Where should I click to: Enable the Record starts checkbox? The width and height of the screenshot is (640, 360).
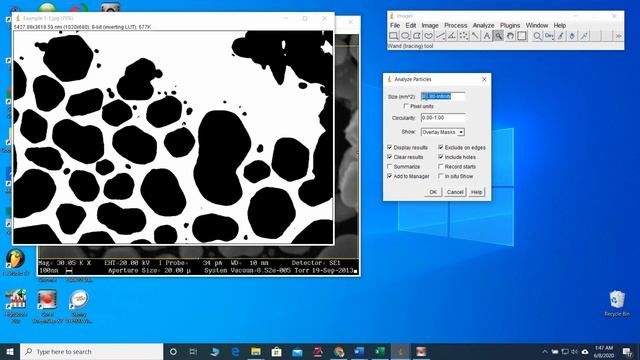pos(441,167)
